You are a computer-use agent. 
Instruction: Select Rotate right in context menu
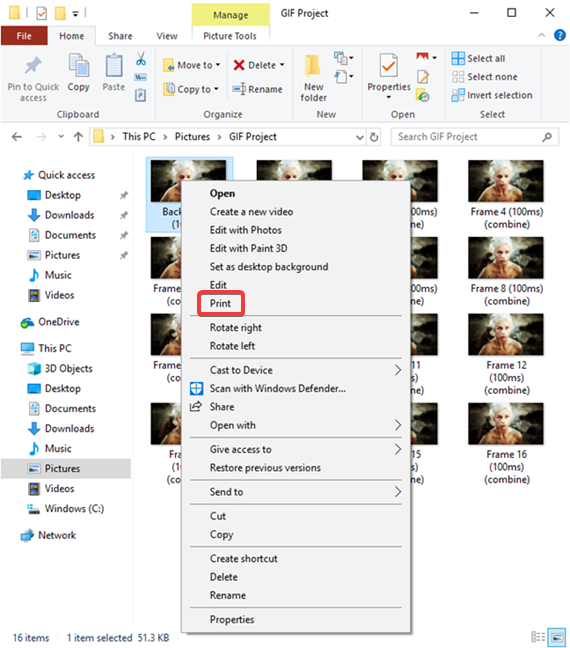(236, 328)
